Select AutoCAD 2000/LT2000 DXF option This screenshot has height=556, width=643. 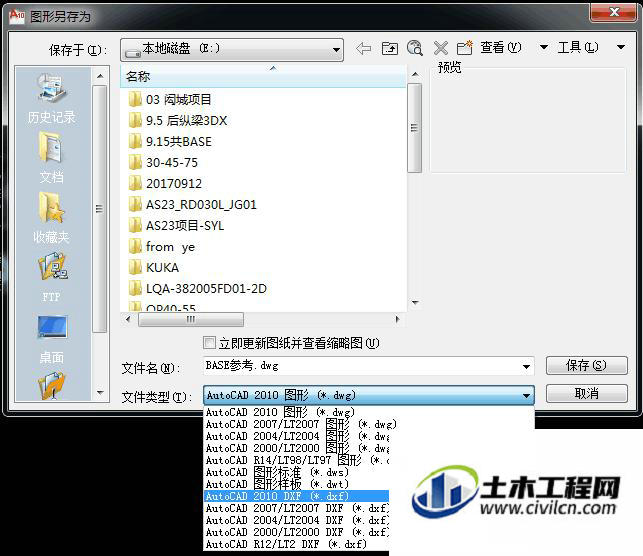tap(296, 532)
